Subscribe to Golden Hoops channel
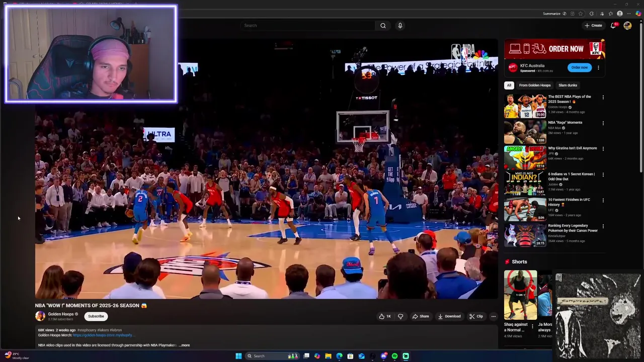The width and height of the screenshot is (644, 362). tap(96, 316)
